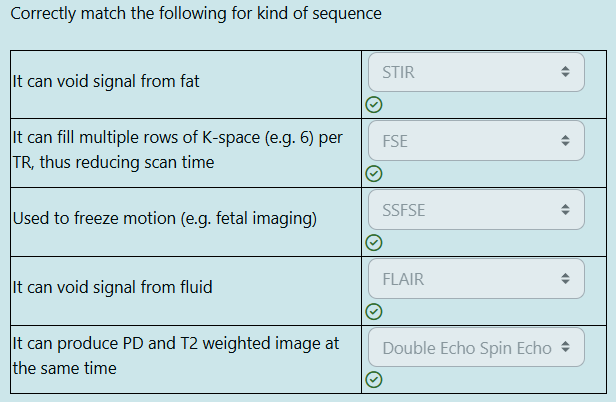The height and width of the screenshot is (402, 616).
Task: Click 'It can void signal from fluid' text
Action: pos(112,287)
